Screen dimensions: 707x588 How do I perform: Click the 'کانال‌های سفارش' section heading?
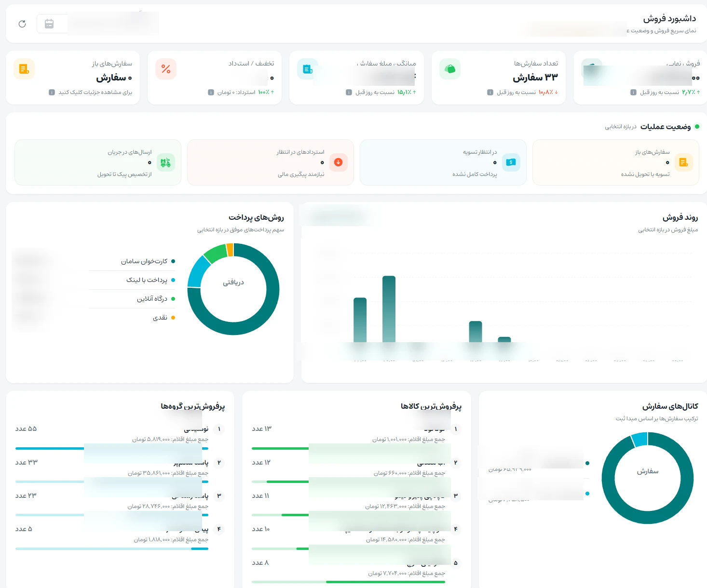point(670,406)
